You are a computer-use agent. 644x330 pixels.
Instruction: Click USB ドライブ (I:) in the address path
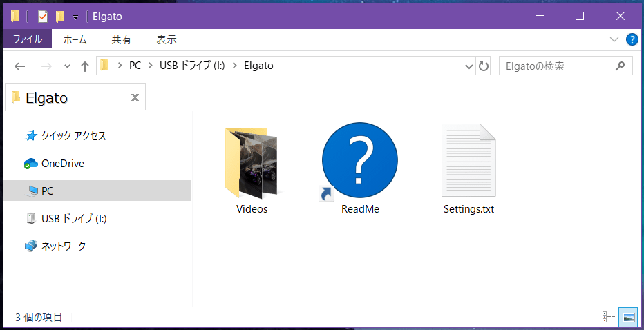tap(192, 66)
